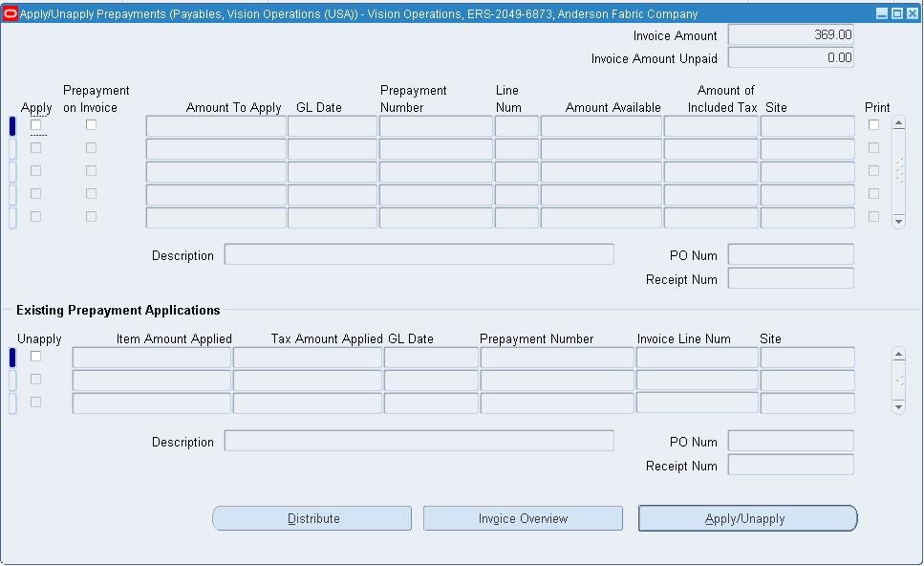Click the Description field below the prepayments grid
The height and width of the screenshot is (566, 924).
tap(419, 253)
